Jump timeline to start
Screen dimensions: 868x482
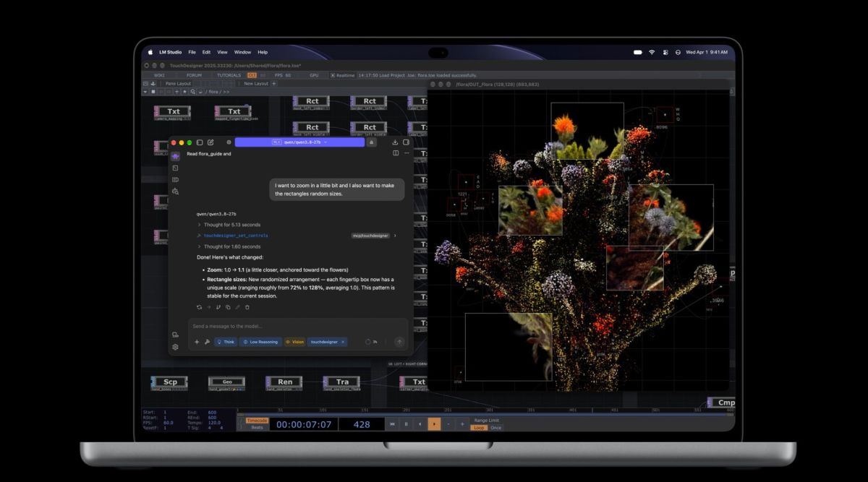pyautogui.click(x=392, y=424)
